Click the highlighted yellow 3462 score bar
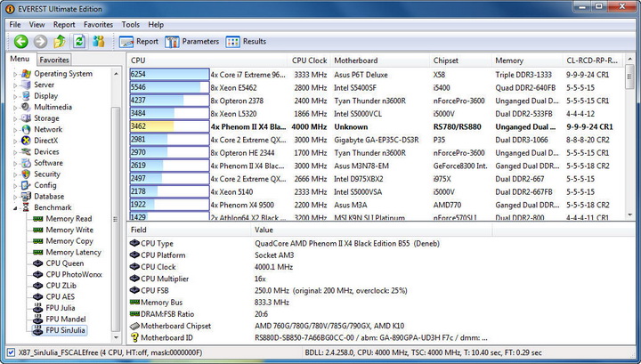This screenshot has height=364, width=641. tap(169, 126)
